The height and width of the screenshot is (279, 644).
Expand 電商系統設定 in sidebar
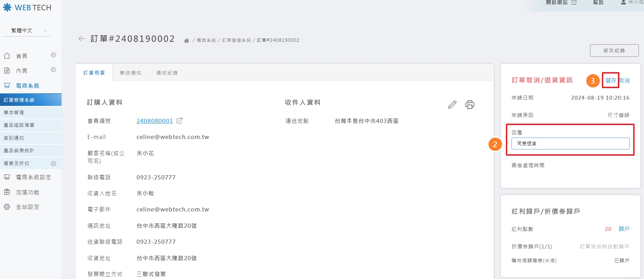[33, 177]
